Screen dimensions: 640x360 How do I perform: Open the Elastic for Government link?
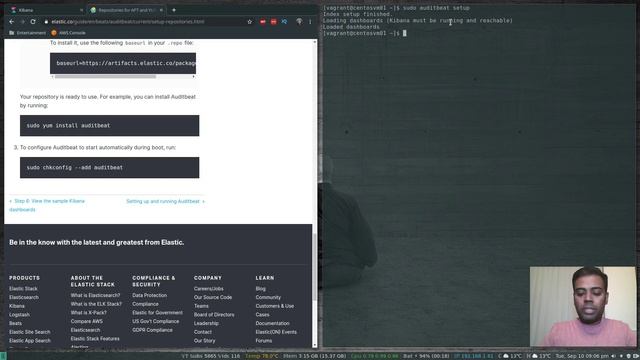click(x=158, y=313)
